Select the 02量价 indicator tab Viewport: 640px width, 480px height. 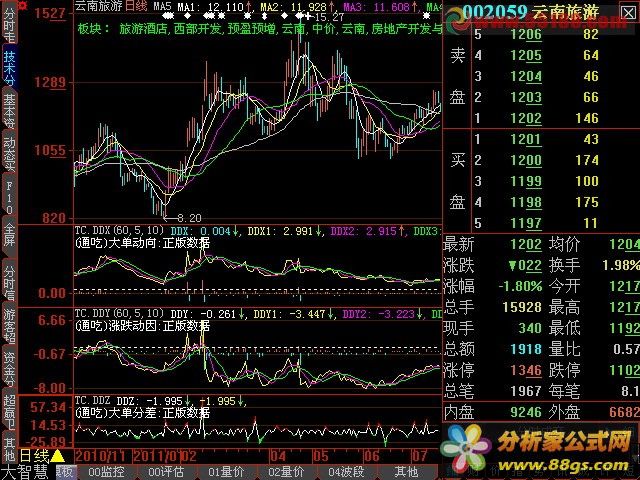(x=286, y=472)
